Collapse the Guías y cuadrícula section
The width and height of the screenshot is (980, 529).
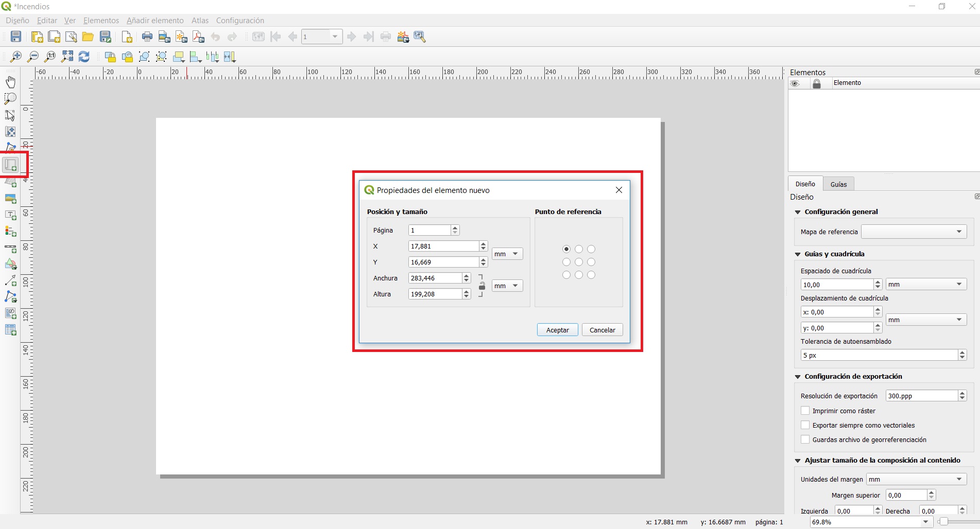coord(798,254)
